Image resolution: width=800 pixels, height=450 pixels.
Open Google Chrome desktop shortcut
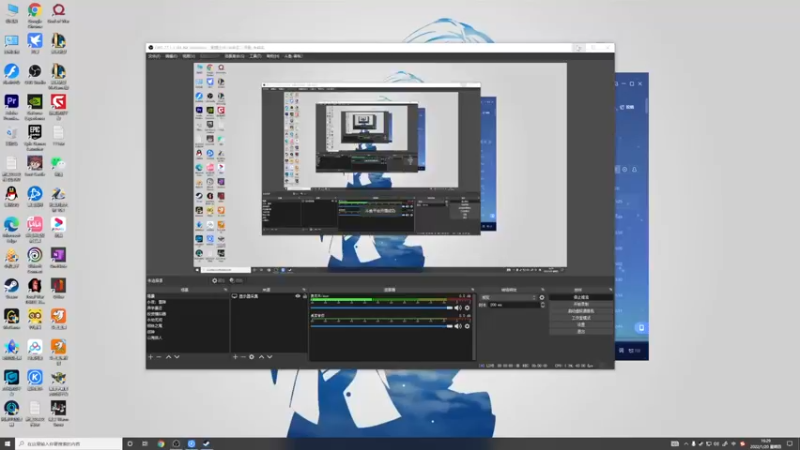35,14
